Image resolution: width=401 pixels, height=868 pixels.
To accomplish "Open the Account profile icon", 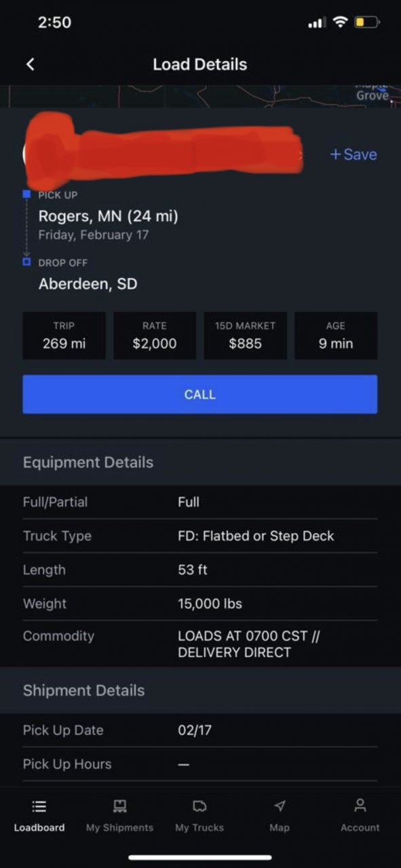I will (x=360, y=806).
